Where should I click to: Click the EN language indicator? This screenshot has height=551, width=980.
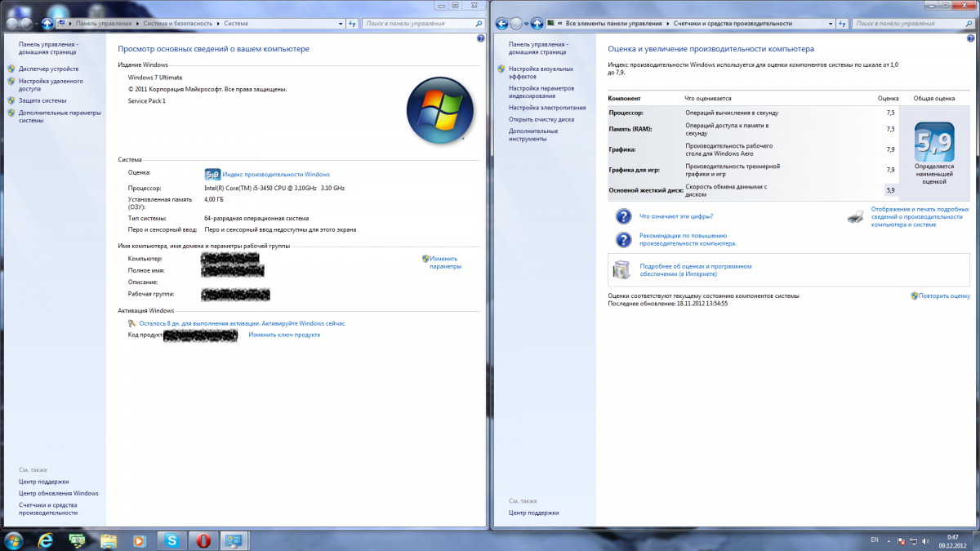(875, 540)
